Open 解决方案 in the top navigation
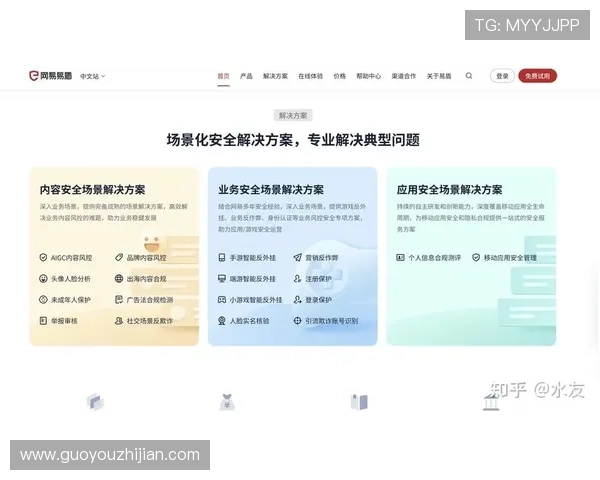Viewport: 600px width, 480px height. tap(275, 76)
